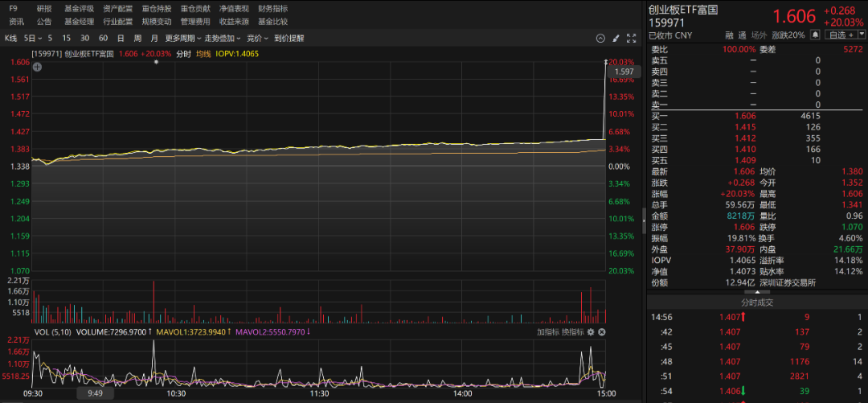
Task: Select the 日 daily period
Action: coord(120,39)
